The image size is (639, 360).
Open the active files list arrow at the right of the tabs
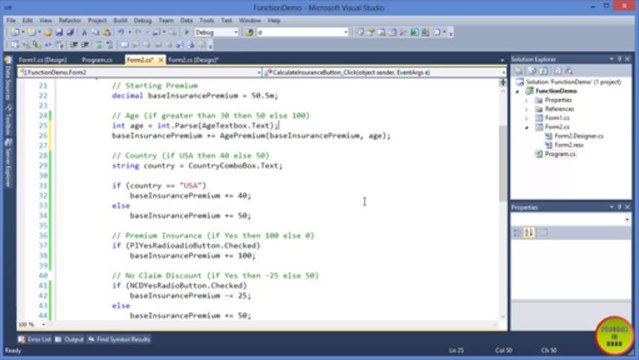point(502,60)
